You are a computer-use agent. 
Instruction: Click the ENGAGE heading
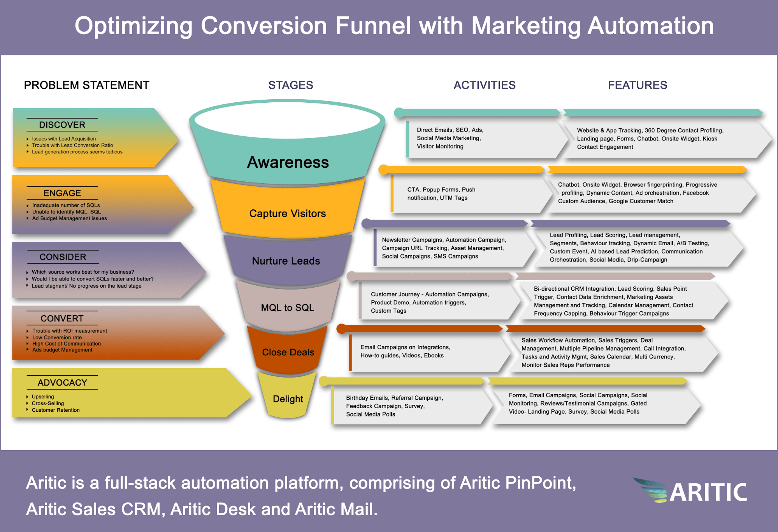(62, 193)
